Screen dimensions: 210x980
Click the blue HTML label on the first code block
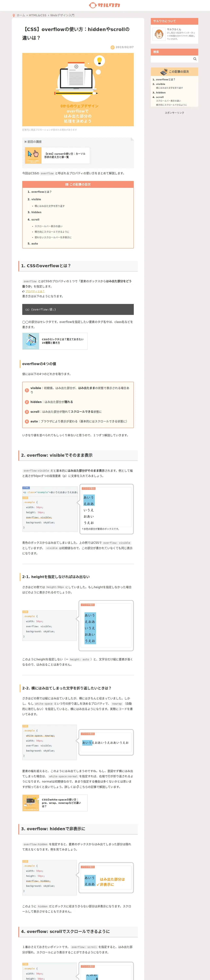26,488
